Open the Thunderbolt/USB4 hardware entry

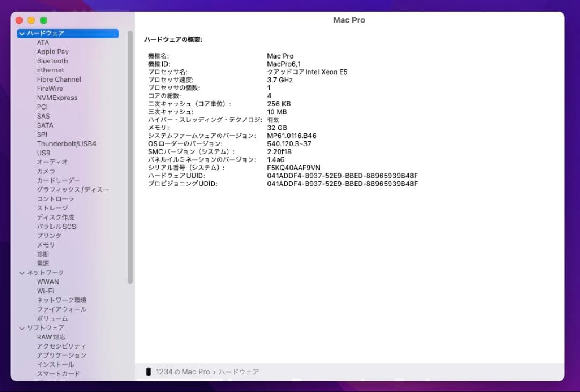(x=66, y=144)
